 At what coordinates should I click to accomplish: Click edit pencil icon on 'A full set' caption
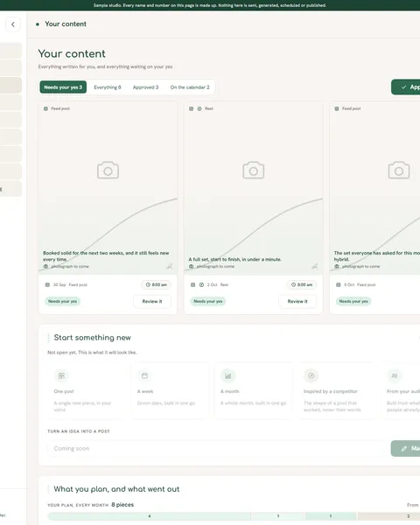(314, 266)
